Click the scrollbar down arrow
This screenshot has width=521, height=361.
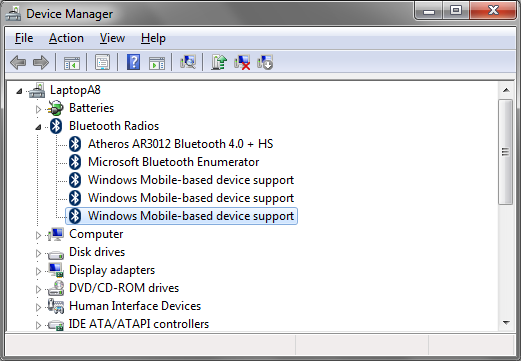point(506,323)
